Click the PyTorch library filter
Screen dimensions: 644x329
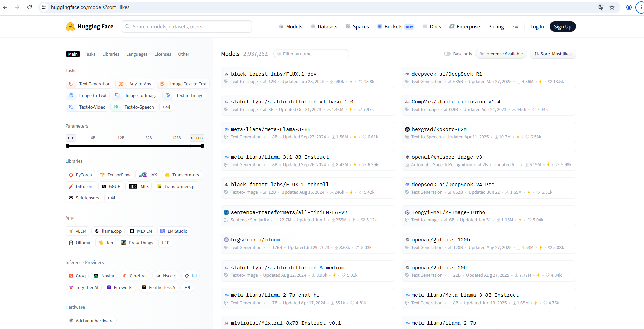click(x=80, y=175)
